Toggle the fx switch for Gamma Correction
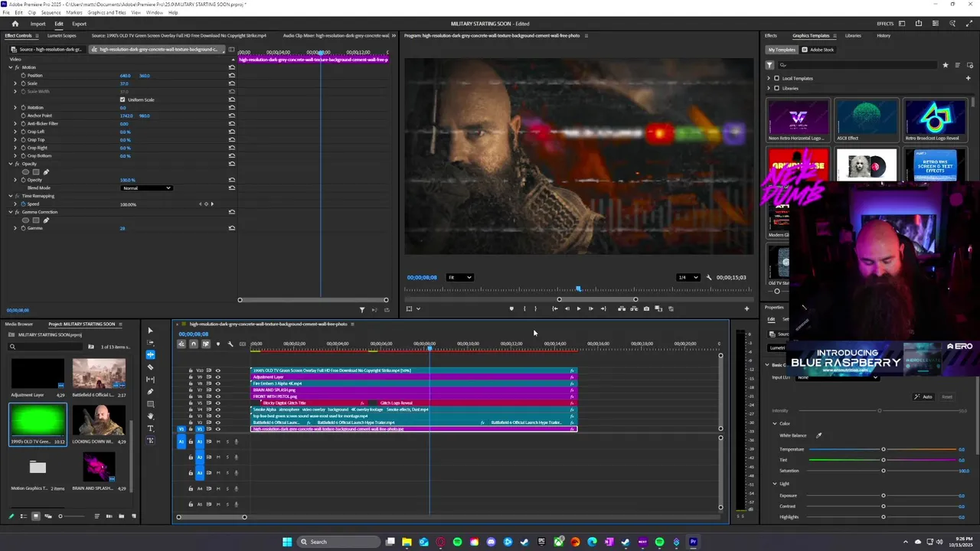Screen dimensions: 980x551 pos(17,212)
